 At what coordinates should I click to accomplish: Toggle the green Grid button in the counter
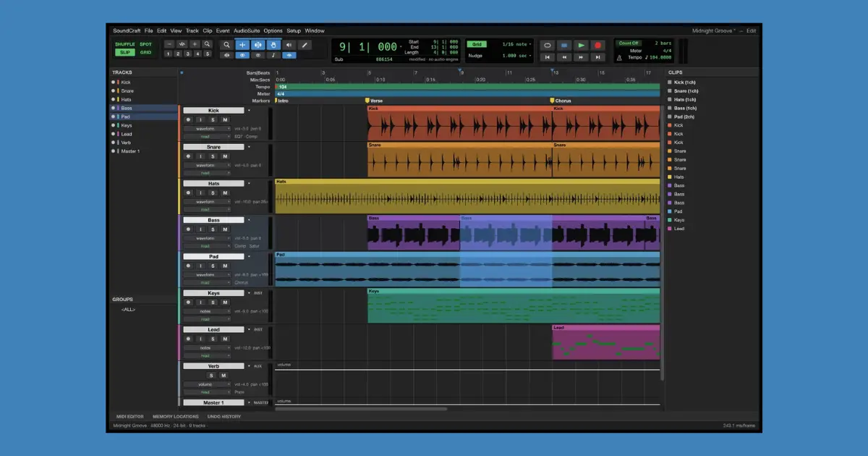pyautogui.click(x=477, y=44)
